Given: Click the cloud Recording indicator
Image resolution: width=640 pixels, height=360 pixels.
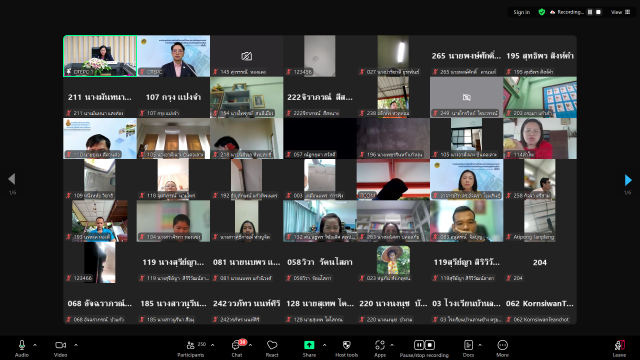Looking at the screenshot, I should [x=567, y=12].
